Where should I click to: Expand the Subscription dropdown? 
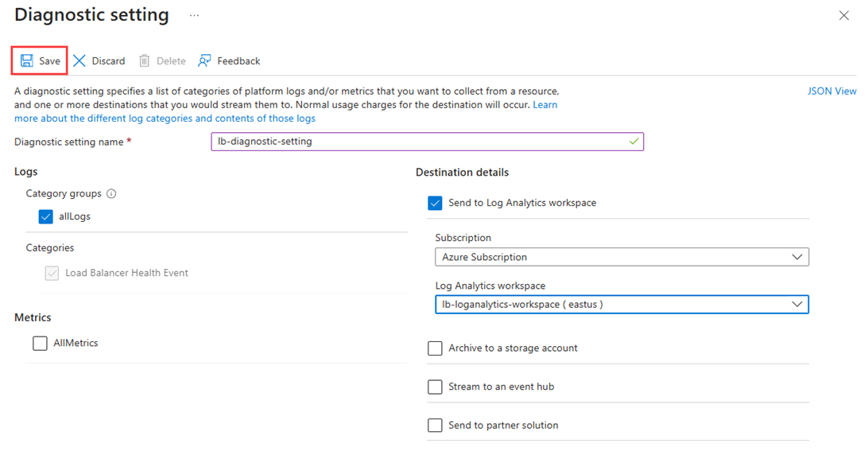pyautogui.click(x=622, y=257)
